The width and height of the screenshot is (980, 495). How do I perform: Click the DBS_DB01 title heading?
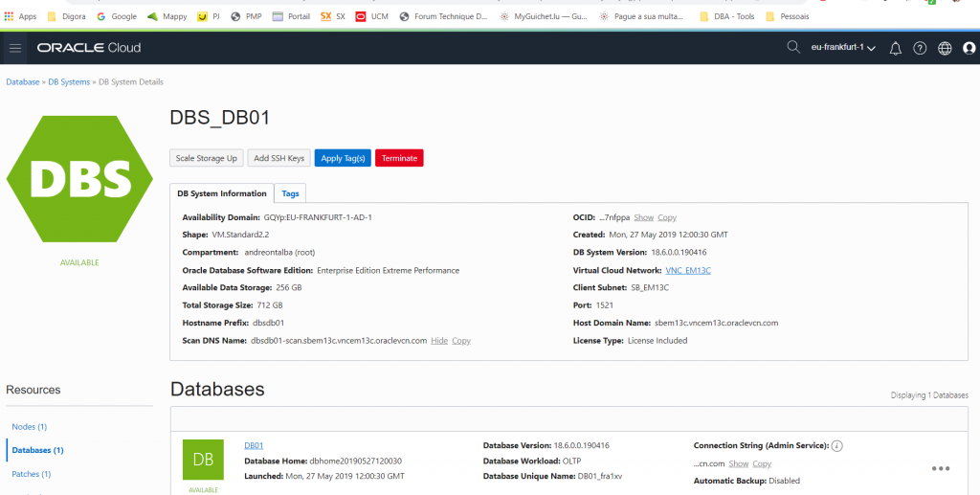coord(219,118)
